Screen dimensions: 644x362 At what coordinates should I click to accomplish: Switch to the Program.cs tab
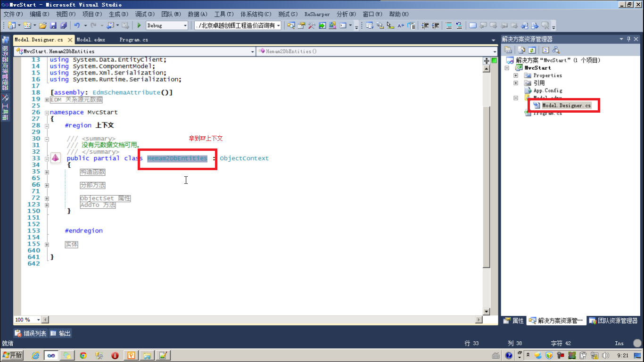click(x=133, y=40)
